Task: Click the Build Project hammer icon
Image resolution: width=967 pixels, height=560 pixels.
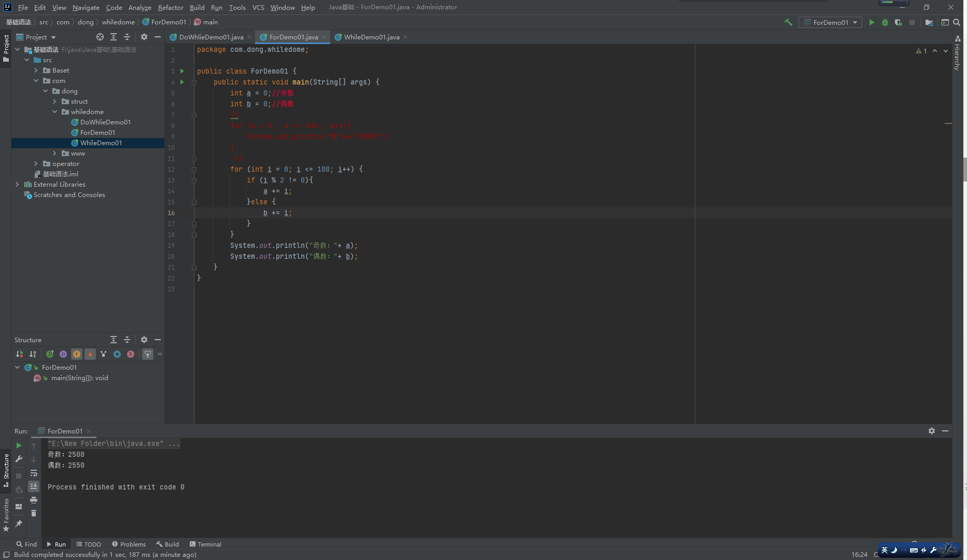Action: point(788,22)
